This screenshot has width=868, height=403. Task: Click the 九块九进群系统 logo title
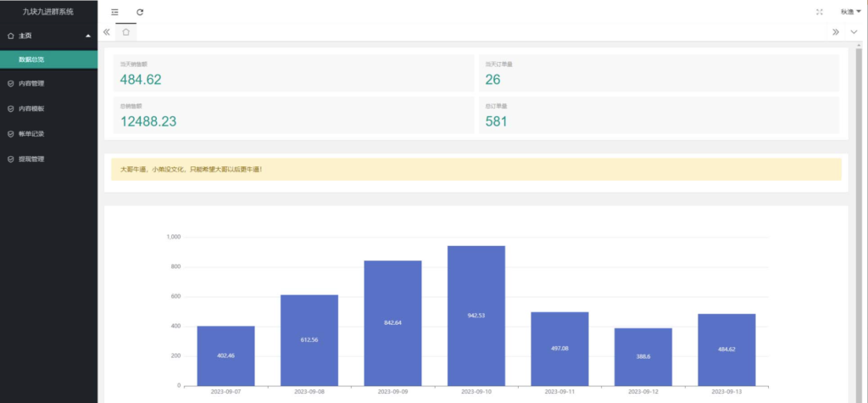pos(48,12)
